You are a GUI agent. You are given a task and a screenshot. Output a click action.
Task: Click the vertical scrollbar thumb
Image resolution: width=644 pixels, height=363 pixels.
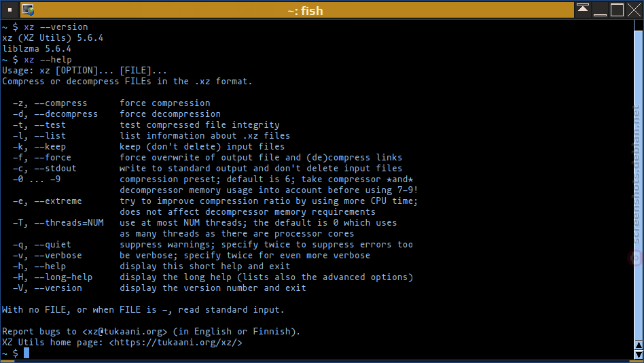click(639, 185)
